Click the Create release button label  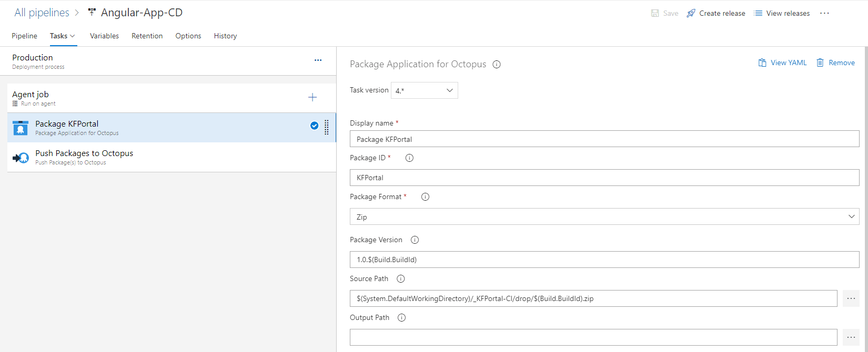pyautogui.click(x=722, y=13)
